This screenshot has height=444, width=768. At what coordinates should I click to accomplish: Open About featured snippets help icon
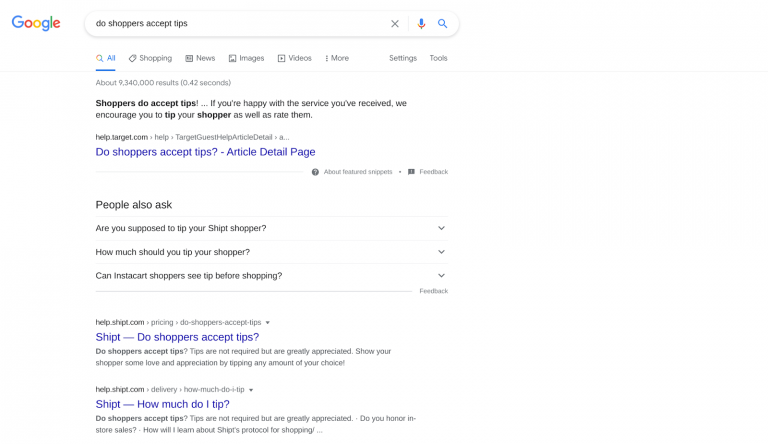click(315, 172)
